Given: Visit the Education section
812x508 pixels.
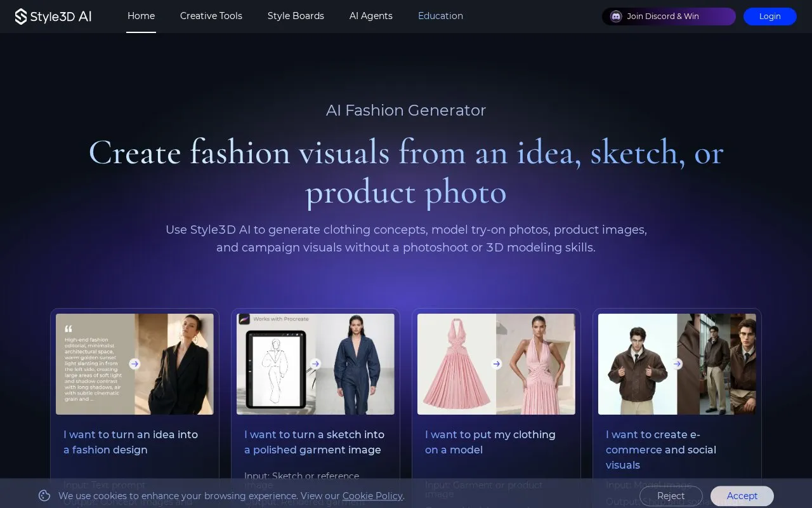Looking at the screenshot, I should coord(440,16).
